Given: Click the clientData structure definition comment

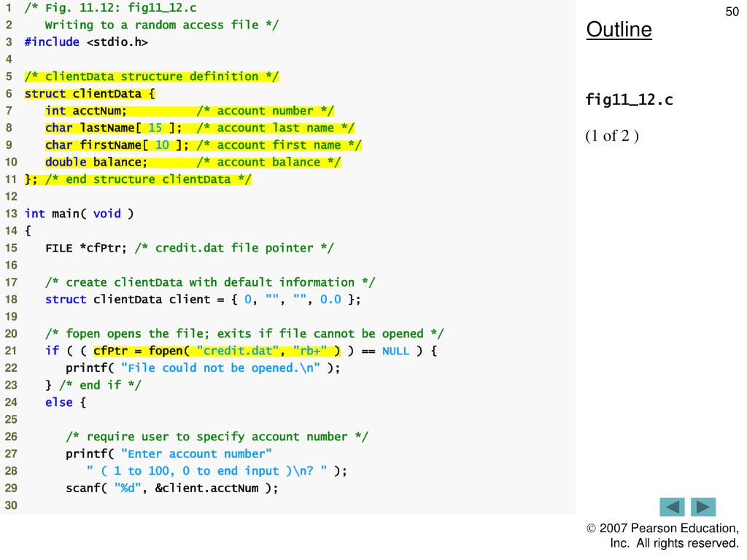Looking at the screenshot, I should click(152, 76).
